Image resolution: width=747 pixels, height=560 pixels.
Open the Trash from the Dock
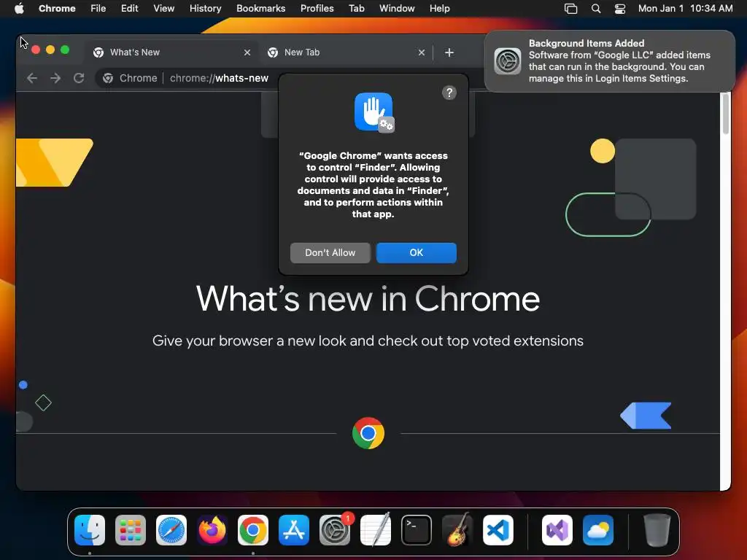pyautogui.click(x=657, y=530)
